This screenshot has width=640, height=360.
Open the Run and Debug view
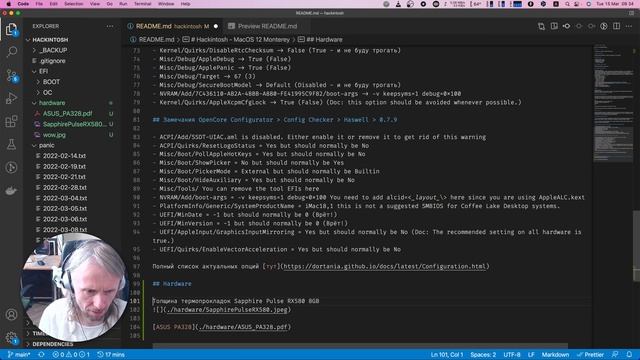tap(11, 98)
